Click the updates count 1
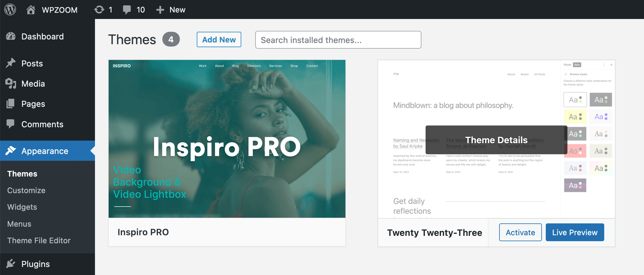 pos(110,10)
